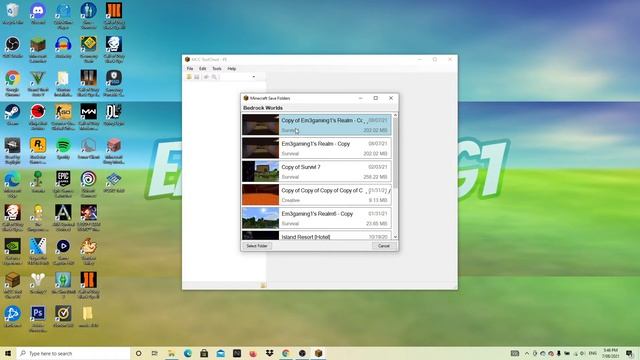Open the Minecraft Launcher grass block icon
640x360 pixels.
point(38,49)
